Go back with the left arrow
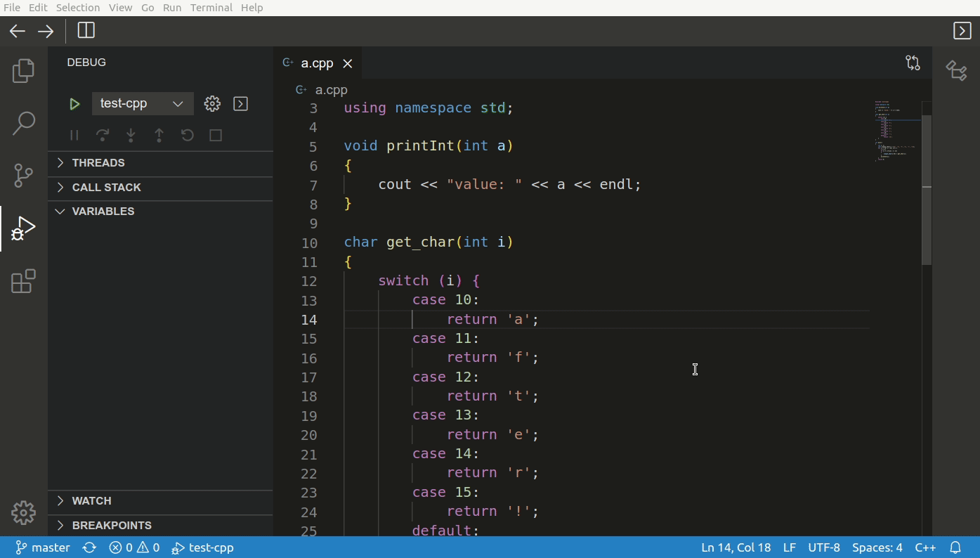980x558 pixels. point(18,31)
